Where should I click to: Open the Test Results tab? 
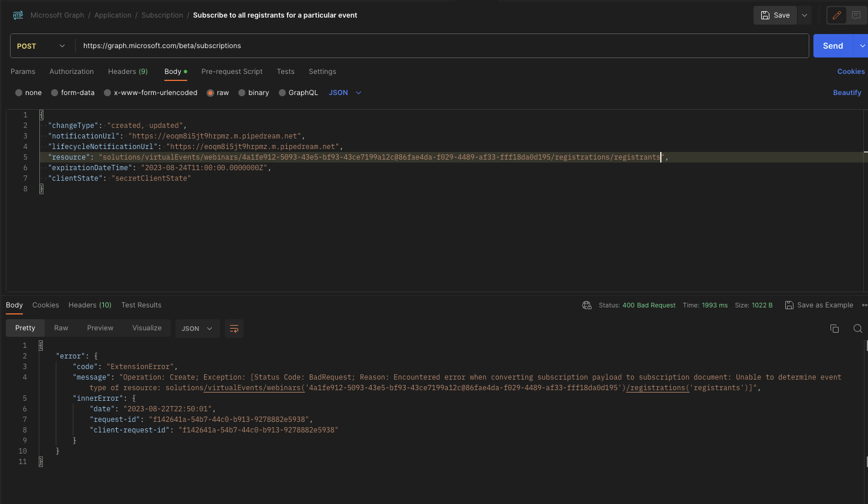coord(141,305)
